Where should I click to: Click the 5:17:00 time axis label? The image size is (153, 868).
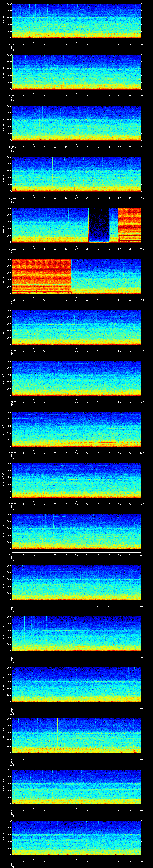coord(12,198)
